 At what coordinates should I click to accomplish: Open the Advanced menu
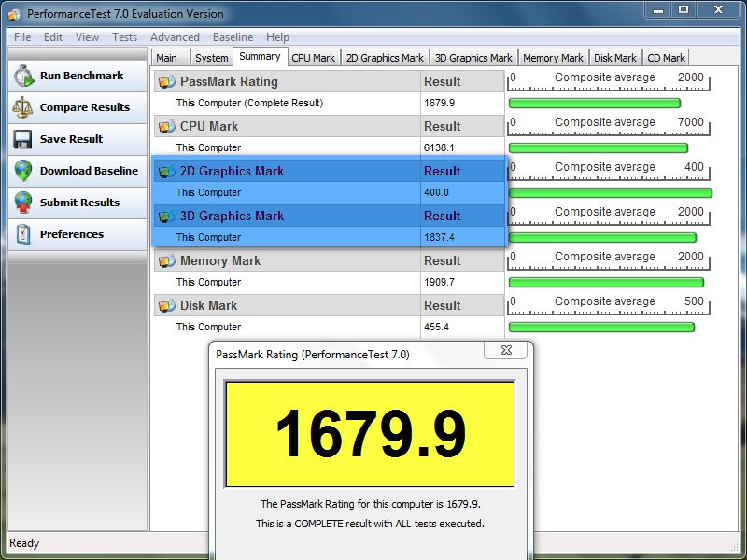click(x=175, y=37)
